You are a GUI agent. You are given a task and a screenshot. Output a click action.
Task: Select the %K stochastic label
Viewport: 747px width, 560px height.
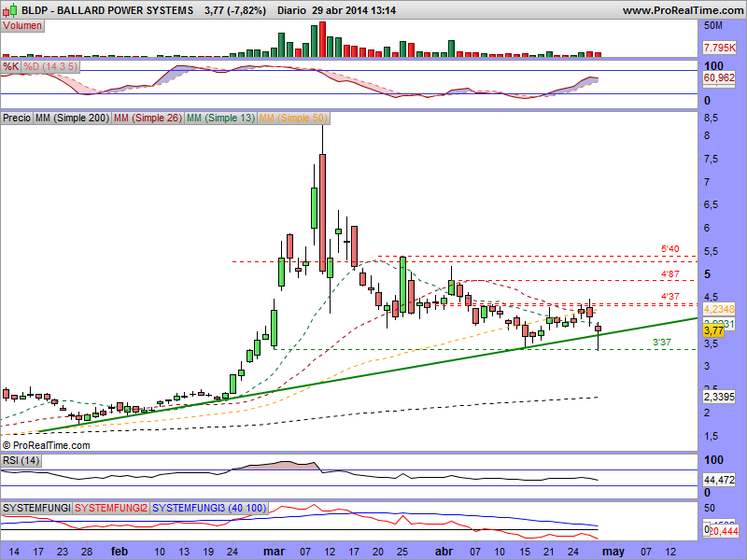click(x=10, y=66)
